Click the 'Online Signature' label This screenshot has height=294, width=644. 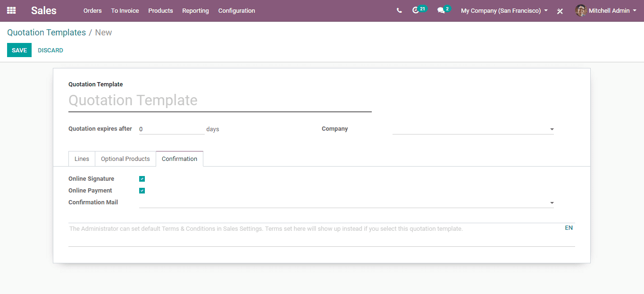[x=92, y=179]
